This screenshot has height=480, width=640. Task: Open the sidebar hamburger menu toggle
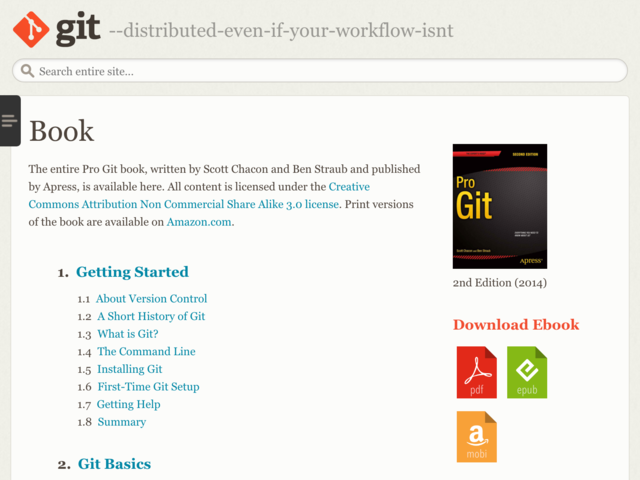pyautogui.click(x=10, y=121)
